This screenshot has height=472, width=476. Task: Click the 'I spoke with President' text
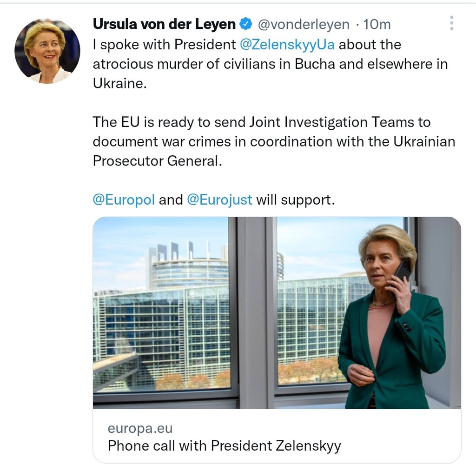(x=165, y=45)
